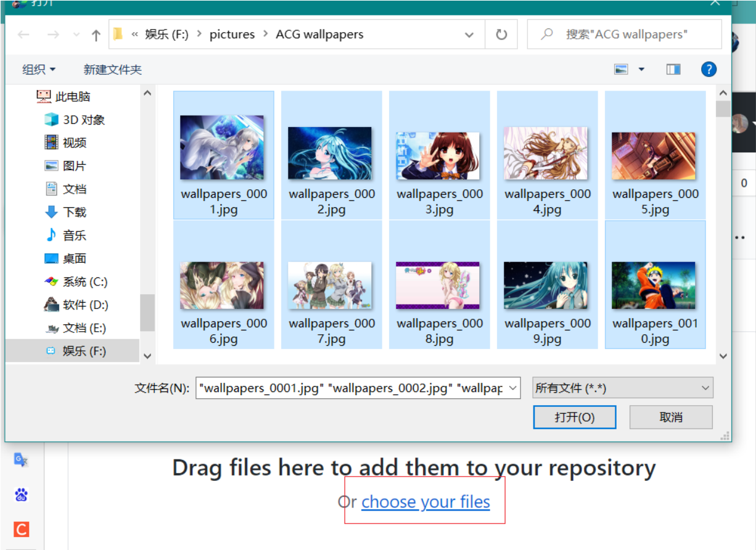Select 文档 (E:) drive
756x550 pixels.
point(75,328)
